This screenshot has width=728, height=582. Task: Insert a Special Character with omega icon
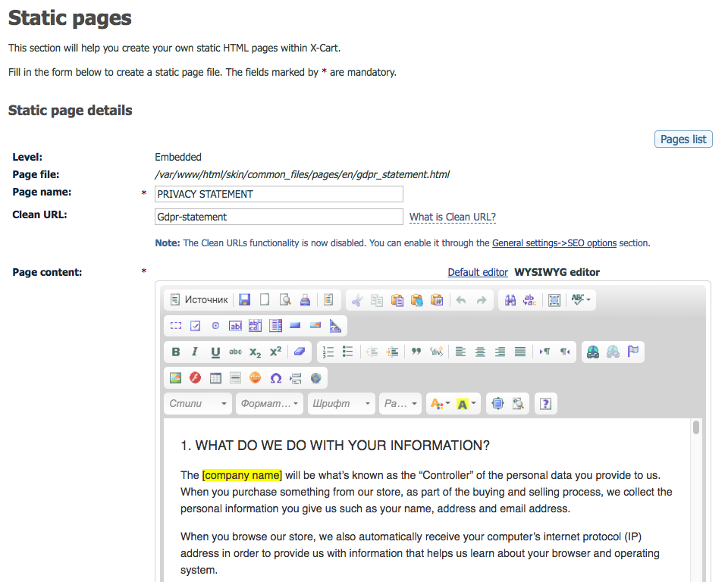(x=276, y=378)
